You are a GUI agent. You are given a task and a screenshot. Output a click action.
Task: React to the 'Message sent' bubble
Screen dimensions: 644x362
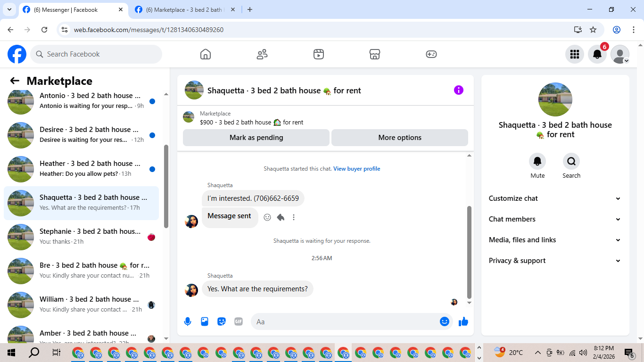click(267, 217)
